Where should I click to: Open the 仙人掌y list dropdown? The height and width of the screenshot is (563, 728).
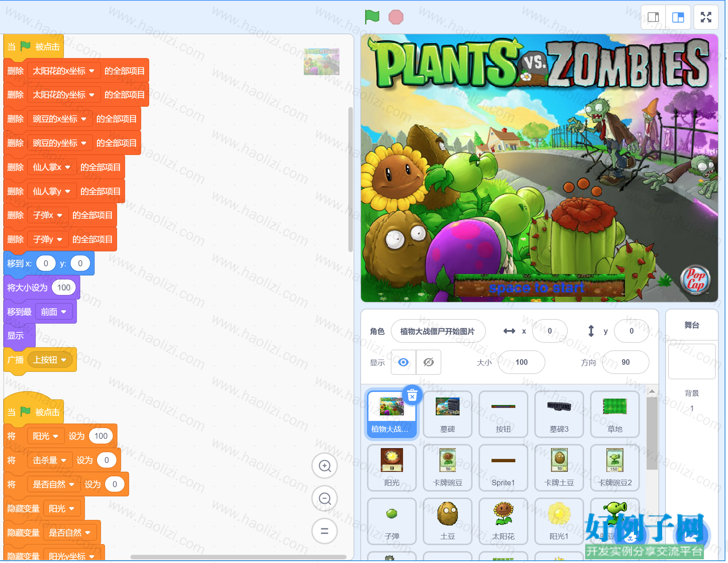click(52, 192)
